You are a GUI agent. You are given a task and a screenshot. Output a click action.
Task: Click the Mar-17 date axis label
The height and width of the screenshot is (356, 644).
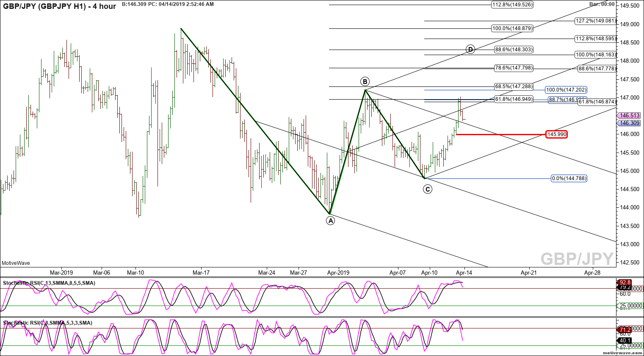coord(201,273)
